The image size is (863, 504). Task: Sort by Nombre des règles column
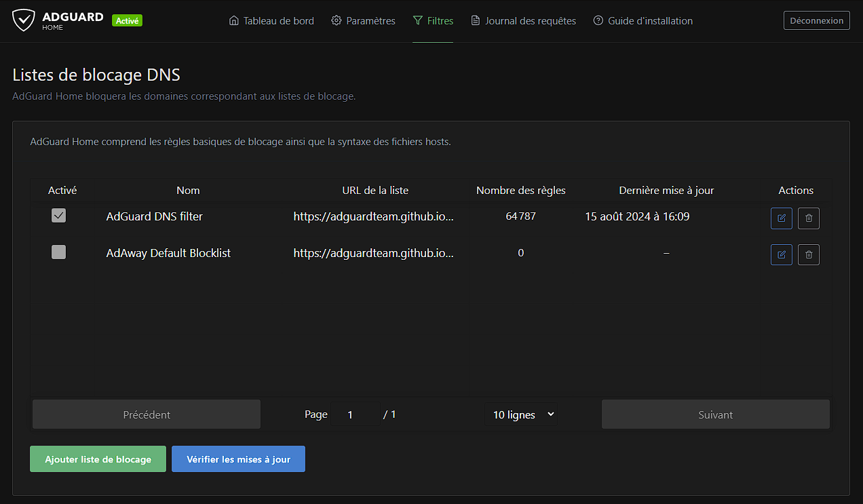pyautogui.click(x=521, y=191)
